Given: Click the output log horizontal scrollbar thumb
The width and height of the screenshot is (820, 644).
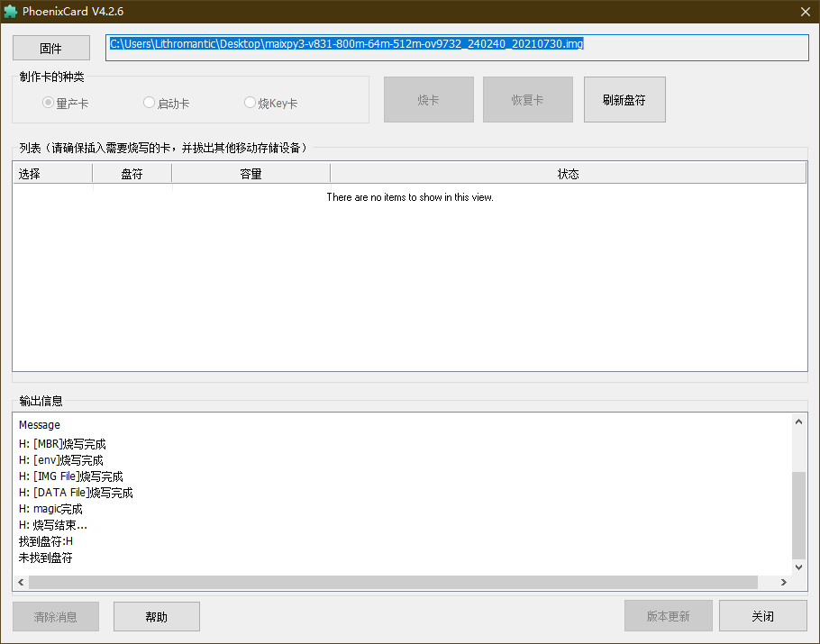Looking at the screenshot, I should [393, 583].
